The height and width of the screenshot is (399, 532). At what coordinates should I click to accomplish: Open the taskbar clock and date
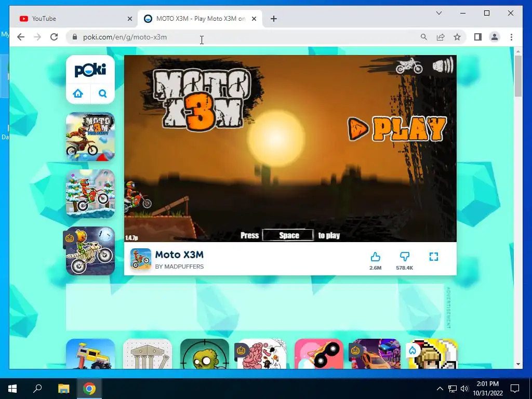pyautogui.click(x=488, y=389)
